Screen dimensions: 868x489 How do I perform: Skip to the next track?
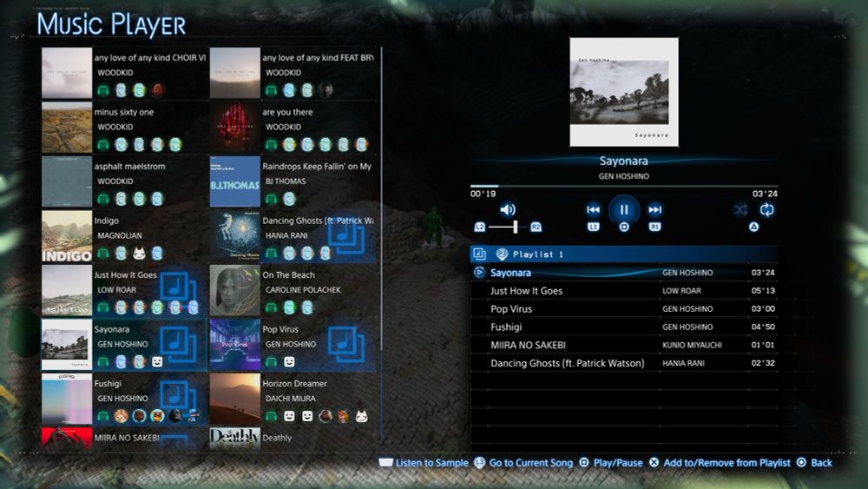[x=654, y=209]
